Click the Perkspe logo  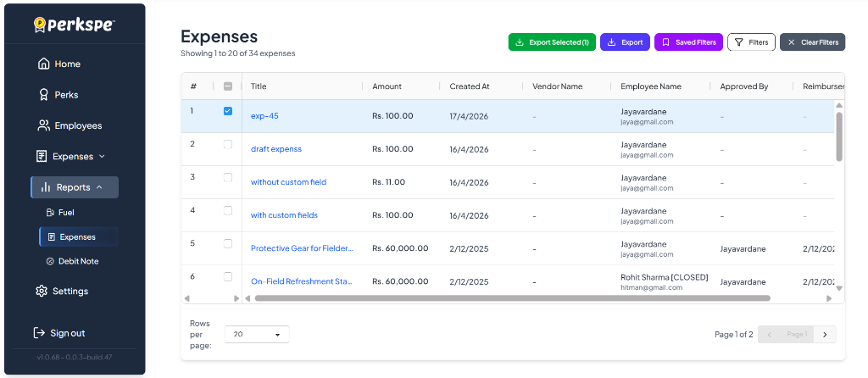tap(75, 25)
